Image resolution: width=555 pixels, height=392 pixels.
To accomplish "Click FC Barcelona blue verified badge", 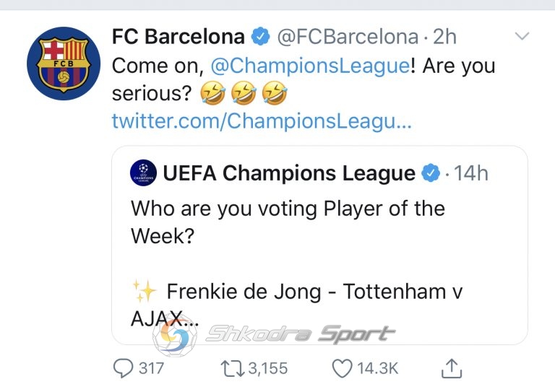I will pos(260,36).
